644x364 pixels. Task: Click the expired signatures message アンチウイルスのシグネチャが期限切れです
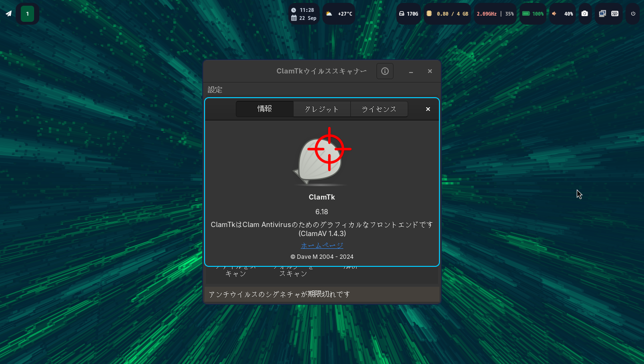click(x=279, y=294)
